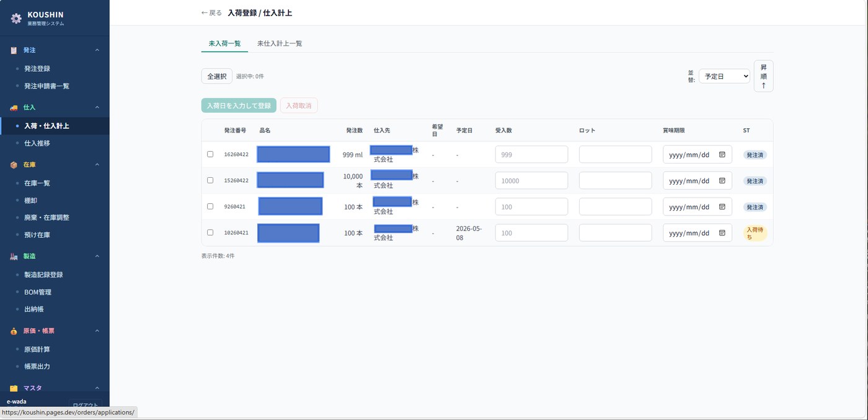868x420 pixels.
Task: Open 棚卸 in the sidebar
Action: (30, 201)
